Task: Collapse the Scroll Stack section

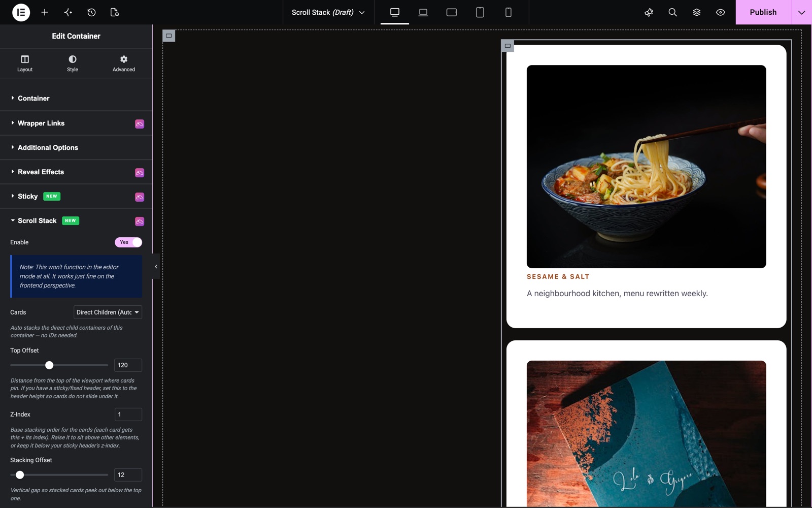Action: click(x=76, y=220)
